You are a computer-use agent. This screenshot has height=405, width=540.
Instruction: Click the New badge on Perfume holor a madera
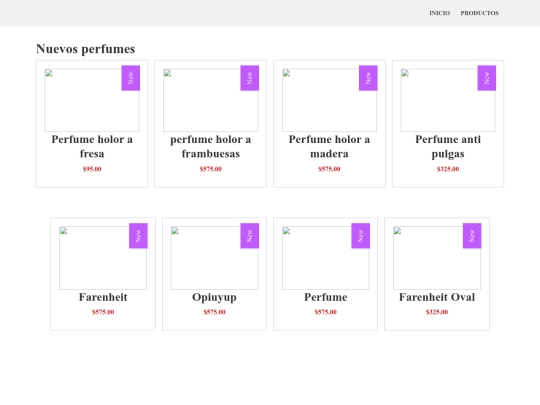[x=368, y=78]
